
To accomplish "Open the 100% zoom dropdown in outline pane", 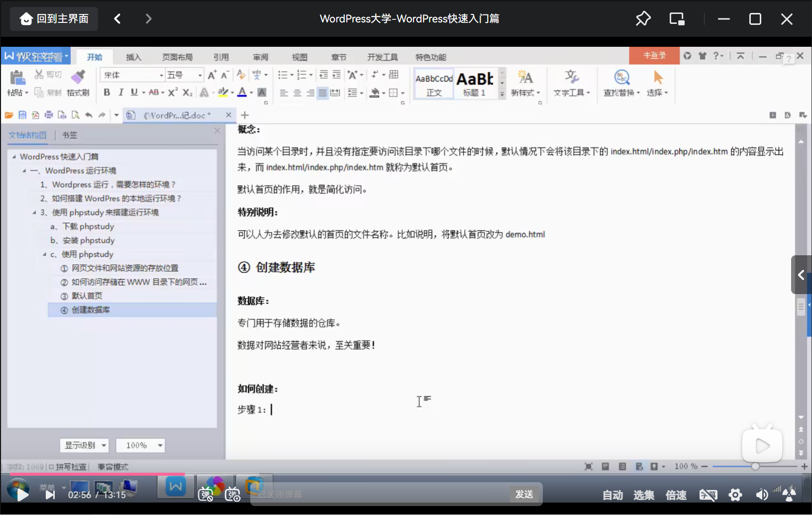I will [140, 445].
